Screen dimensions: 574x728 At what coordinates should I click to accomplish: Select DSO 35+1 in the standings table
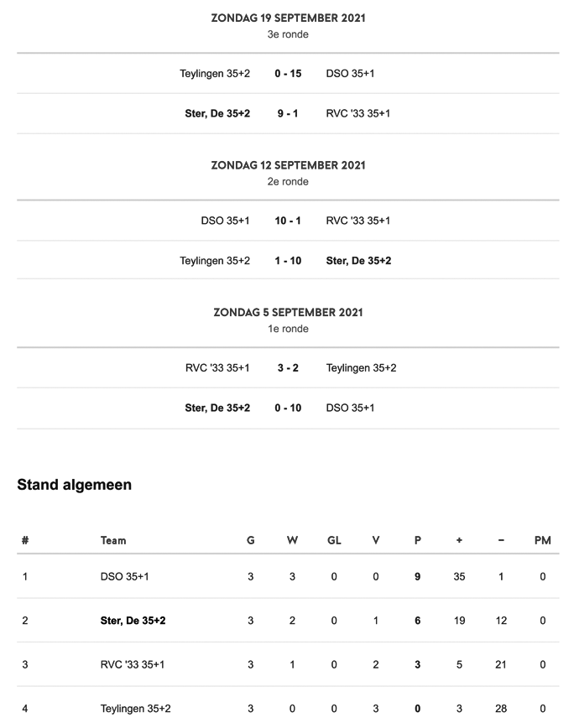pyautogui.click(x=124, y=577)
